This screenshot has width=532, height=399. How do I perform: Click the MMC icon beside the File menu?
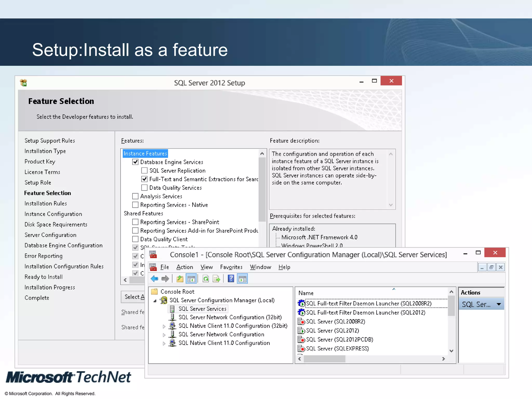[x=153, y=267]
